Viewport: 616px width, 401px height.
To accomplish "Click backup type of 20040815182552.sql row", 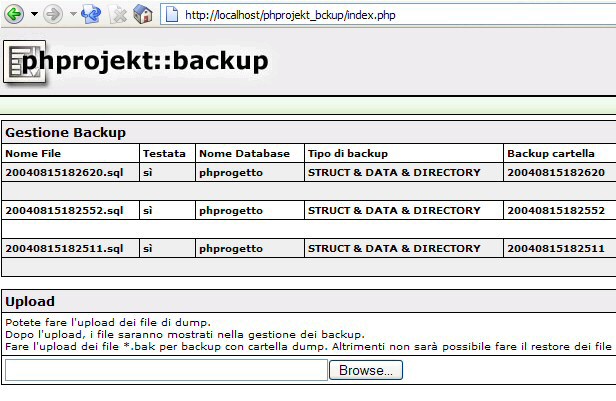I will tap(394, 211).
